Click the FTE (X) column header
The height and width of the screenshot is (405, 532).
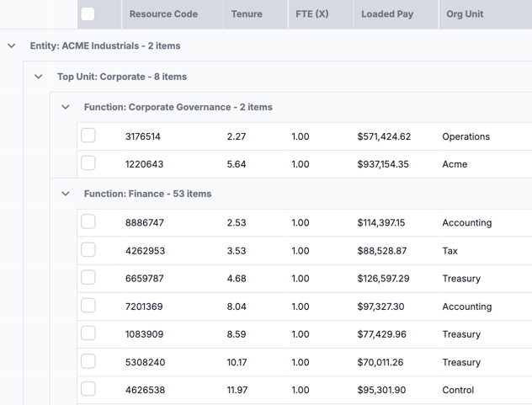[311, 14]
